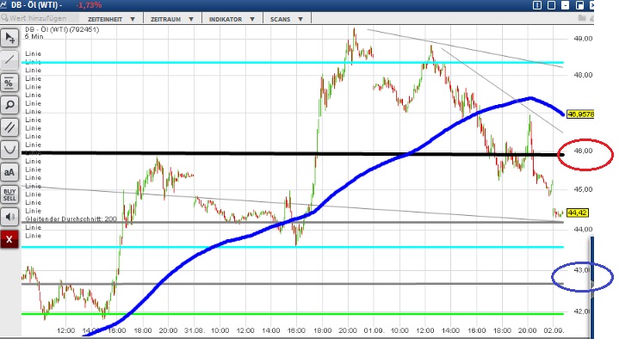644x339 pixels.
Task: Open the ZEITEINHEIT dropdown
Action: (111, 19)
